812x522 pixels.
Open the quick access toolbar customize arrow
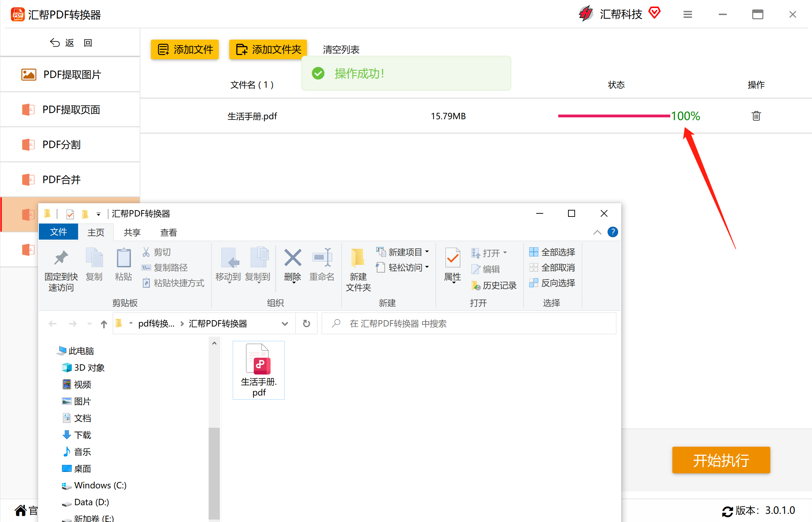pyautogui.click(x=98, y=214)
